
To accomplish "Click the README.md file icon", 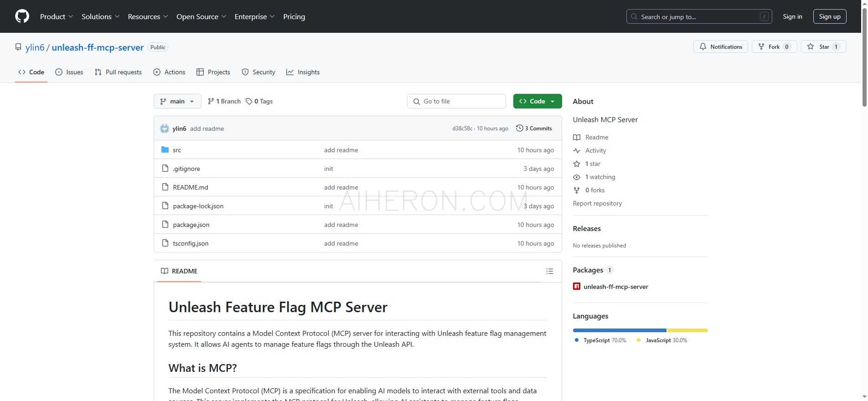I will click(x=165, y=187).
